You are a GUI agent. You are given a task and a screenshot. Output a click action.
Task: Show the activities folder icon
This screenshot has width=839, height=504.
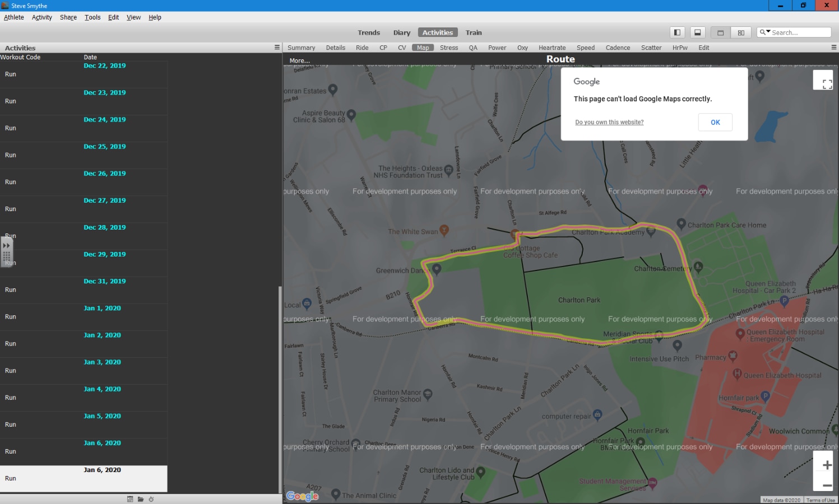[141, 499]
